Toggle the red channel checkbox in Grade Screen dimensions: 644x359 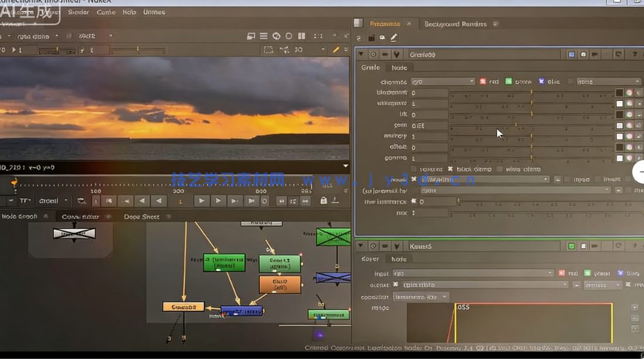pyautogui.click(x=483, y=82)
